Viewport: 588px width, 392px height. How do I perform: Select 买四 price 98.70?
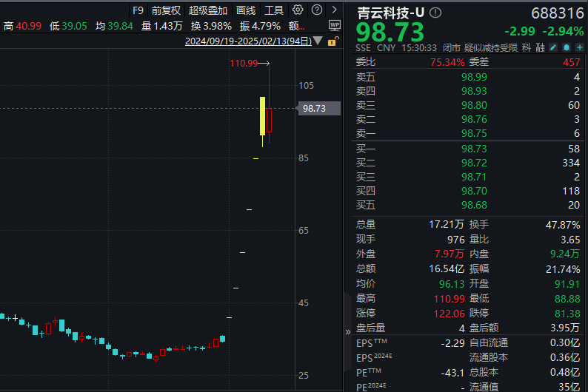tap(474, 191)
